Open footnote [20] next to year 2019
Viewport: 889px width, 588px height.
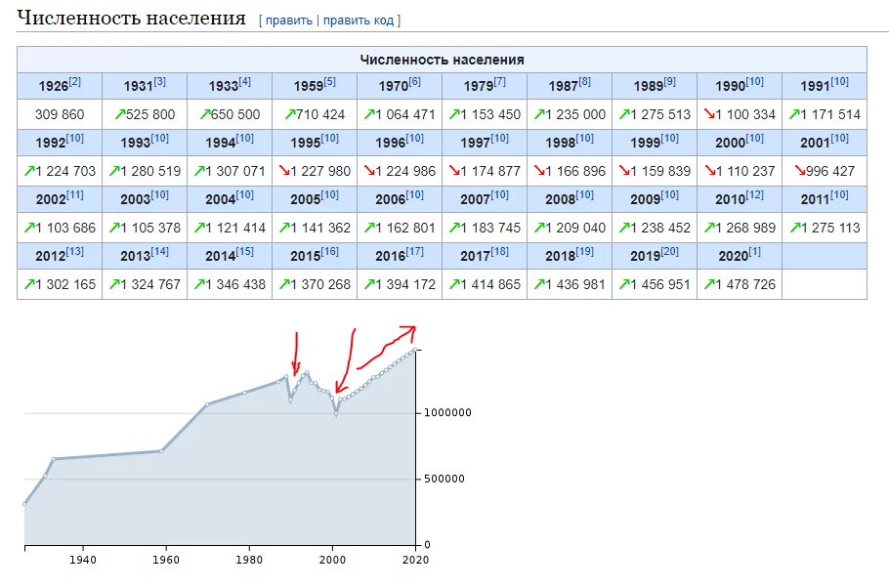point(670,252)
